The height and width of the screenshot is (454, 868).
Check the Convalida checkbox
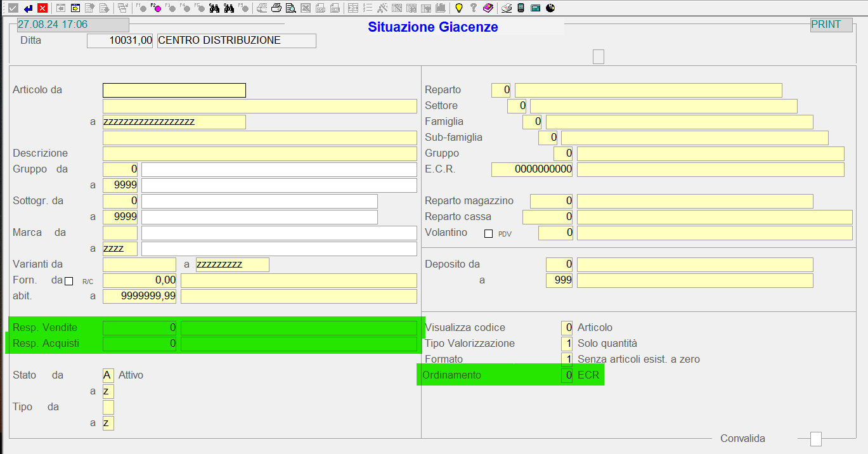[816, 439]
